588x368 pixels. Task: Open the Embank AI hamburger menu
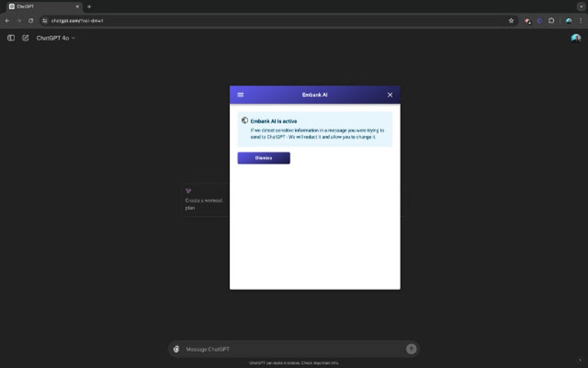tap(240, 95)
